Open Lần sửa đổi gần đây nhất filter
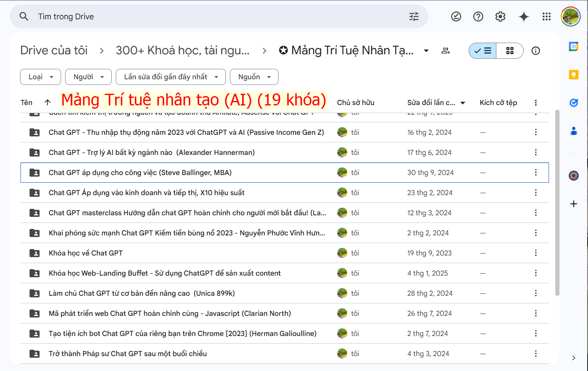 coord(171,77)
